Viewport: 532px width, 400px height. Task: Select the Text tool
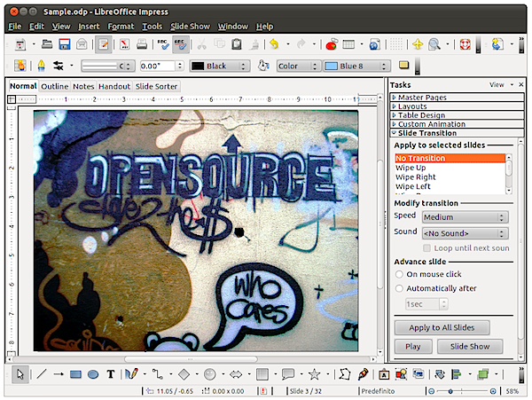point(111,374)
